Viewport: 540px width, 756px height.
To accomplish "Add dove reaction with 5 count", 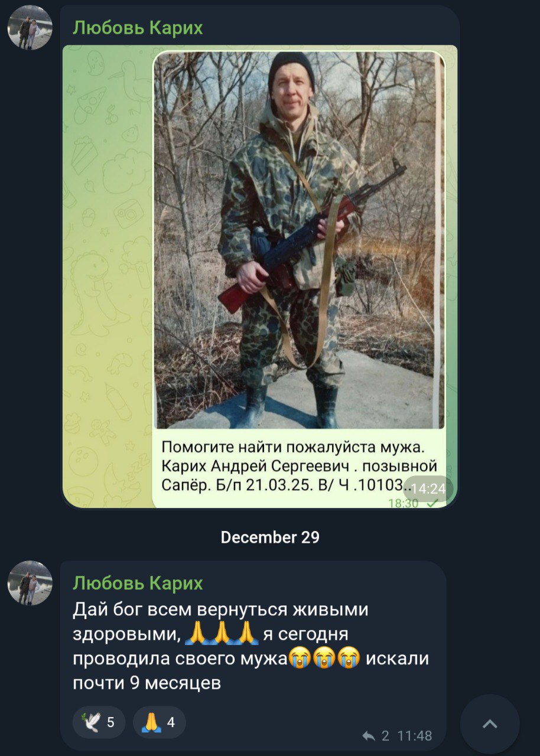I will pyautogui.click(x=99, y=722).
